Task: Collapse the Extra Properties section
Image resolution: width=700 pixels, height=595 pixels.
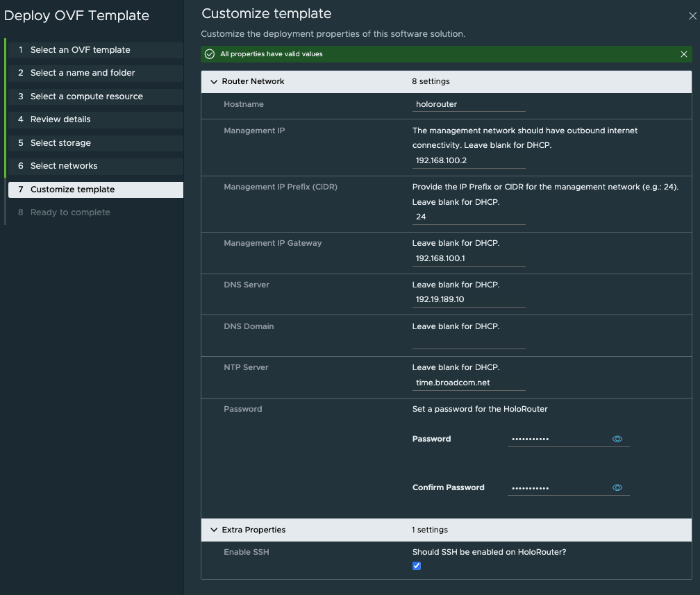Action: pos(214,530)
